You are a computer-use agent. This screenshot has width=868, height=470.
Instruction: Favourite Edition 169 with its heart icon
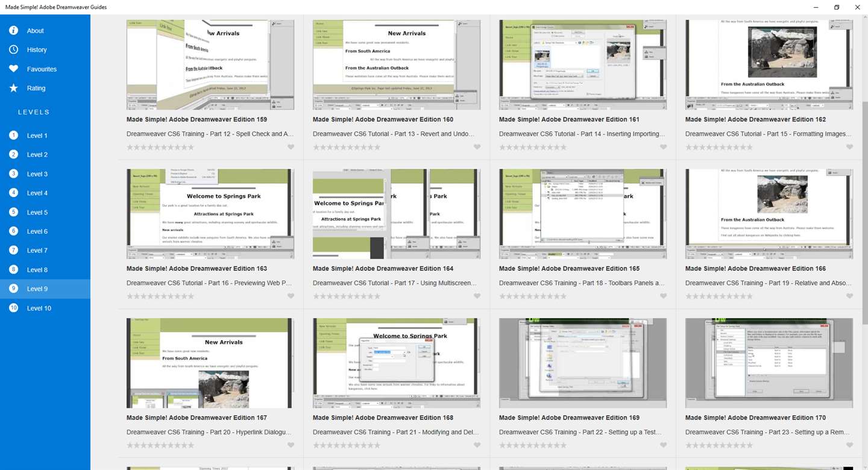(x=663, y=445)
